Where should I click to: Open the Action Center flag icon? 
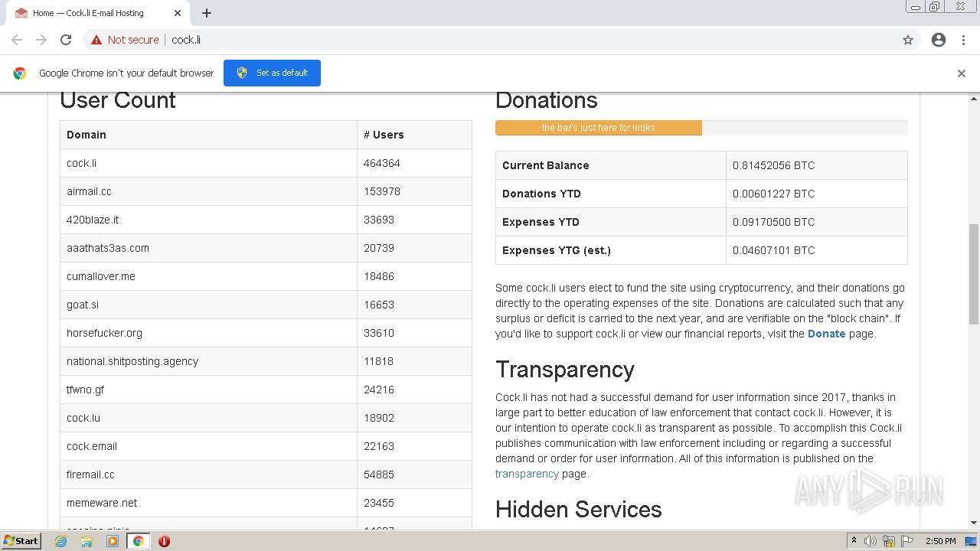(907, 541)
